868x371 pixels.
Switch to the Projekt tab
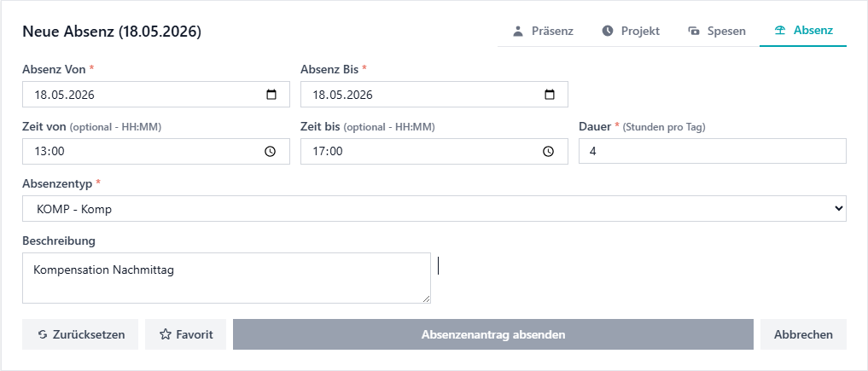pyautogui.click(x=631, y=31)
